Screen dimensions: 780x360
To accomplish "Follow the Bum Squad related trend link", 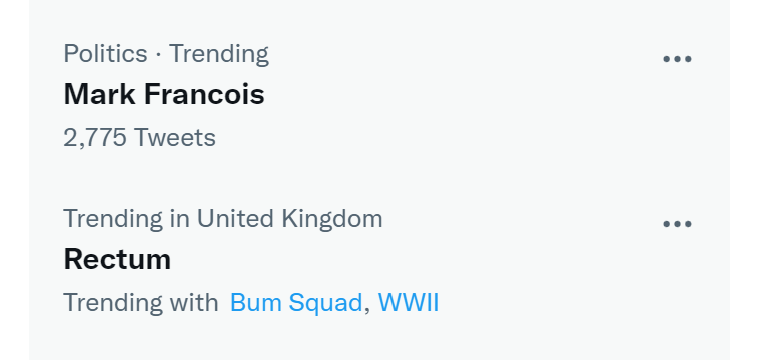I will [295, 302].
